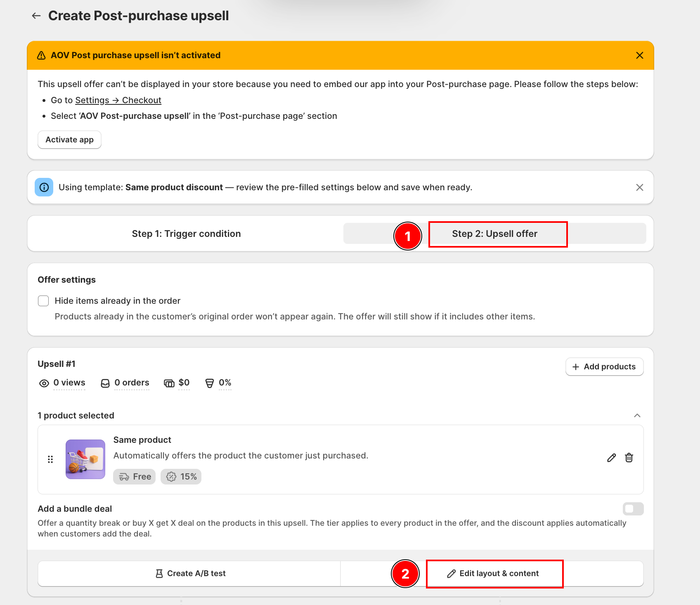Click the Activate app button
Viewport: 700px width, 605px height.
click(x=70, y=140)
